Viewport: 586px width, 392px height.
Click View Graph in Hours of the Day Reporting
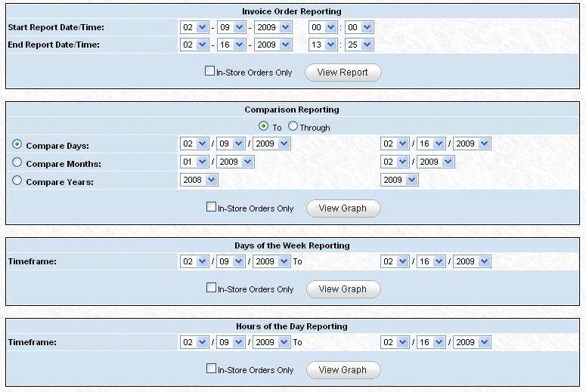[x=343, y=370]
